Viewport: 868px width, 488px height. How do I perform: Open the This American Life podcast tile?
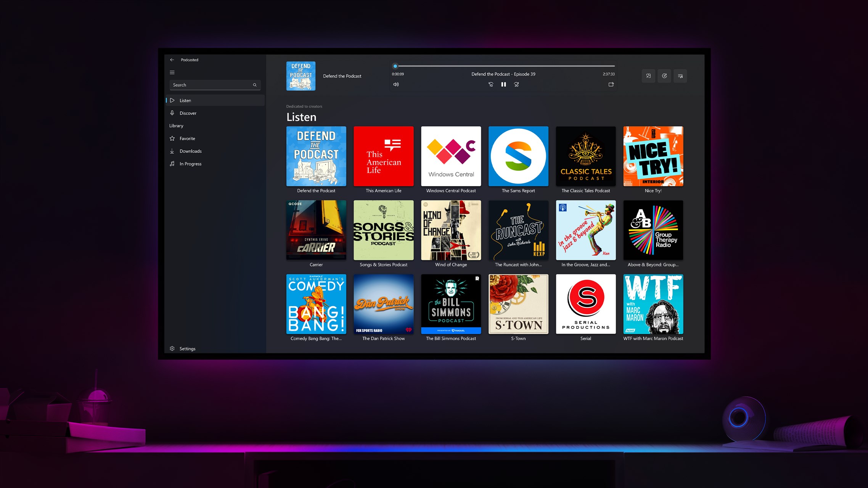tap(383, 156)
